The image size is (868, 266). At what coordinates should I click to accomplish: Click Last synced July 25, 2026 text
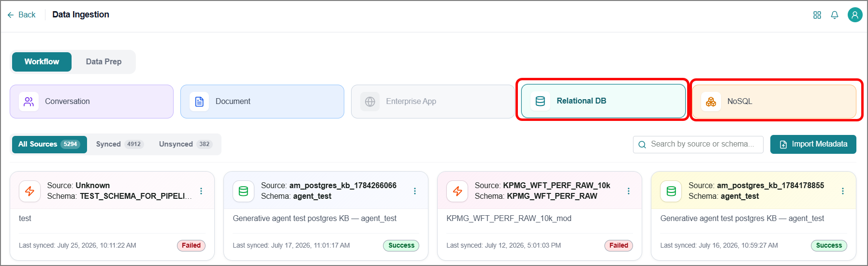click(x=77, y=246)
